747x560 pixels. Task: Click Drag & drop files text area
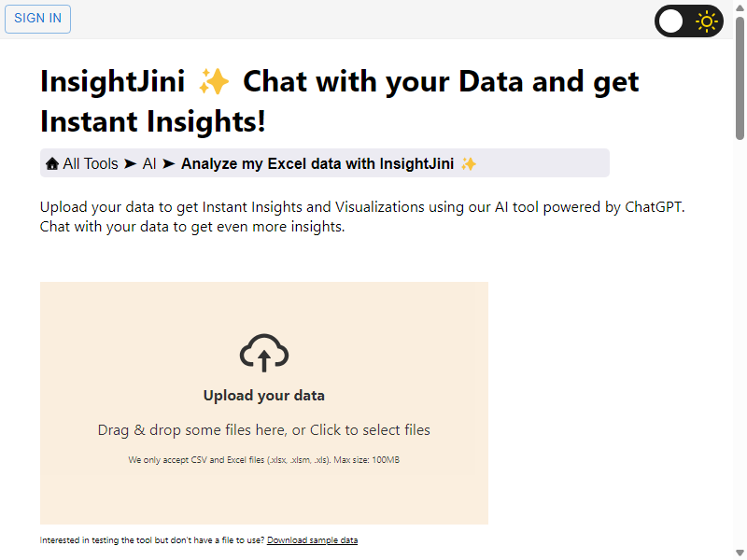coord(264,430)
